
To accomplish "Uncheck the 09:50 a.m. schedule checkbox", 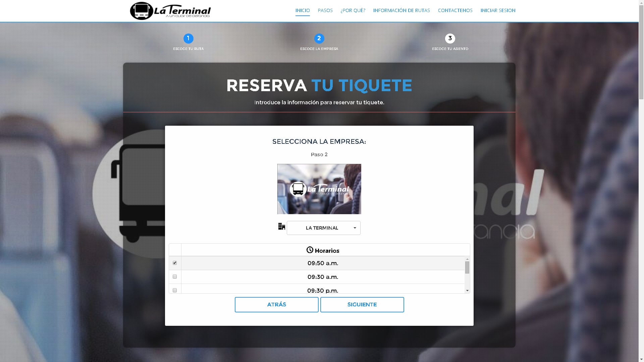I will point(175,263).
